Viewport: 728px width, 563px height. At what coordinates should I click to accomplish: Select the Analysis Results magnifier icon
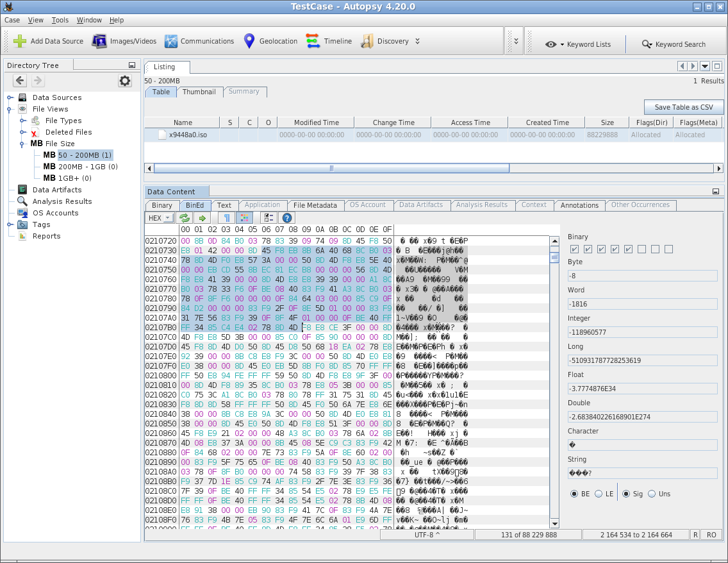(22, 201)
